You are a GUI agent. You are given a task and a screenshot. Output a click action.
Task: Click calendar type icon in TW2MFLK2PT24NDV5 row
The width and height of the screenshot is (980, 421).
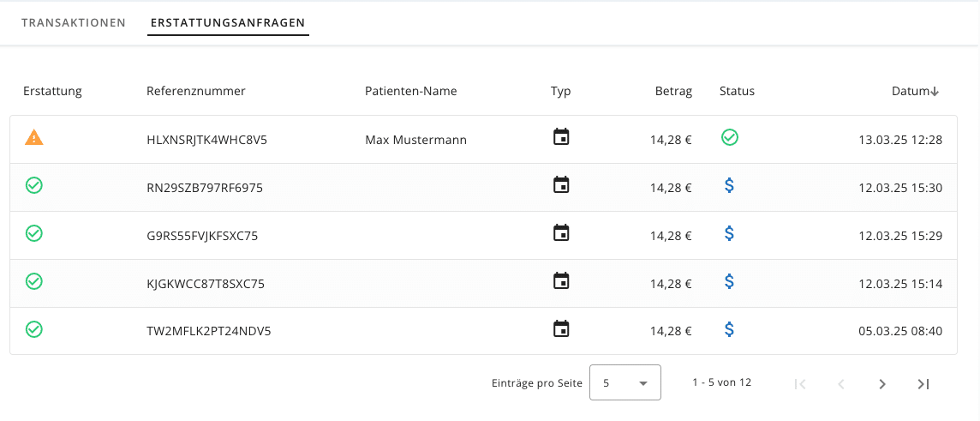coord(561,329)
